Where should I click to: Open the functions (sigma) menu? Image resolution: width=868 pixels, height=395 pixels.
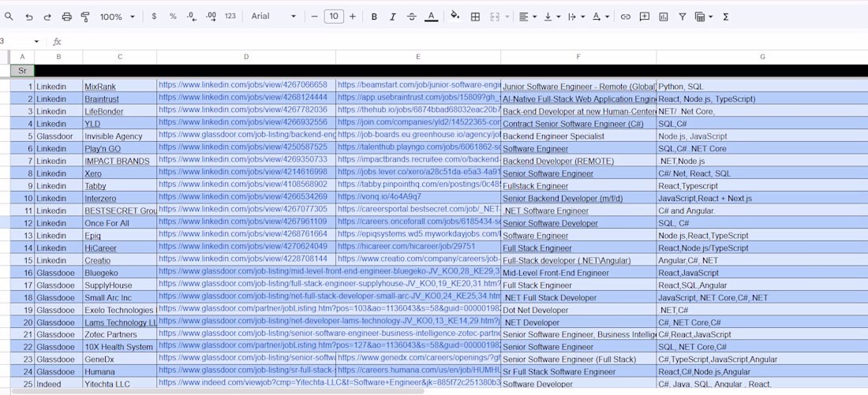pos(726,17)
